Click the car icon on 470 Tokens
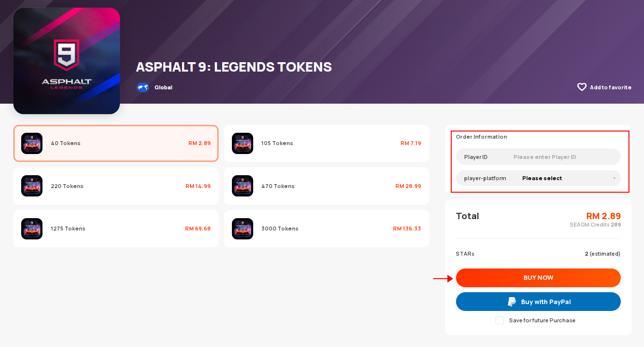644x347 pixels. (x=242, y=186)
